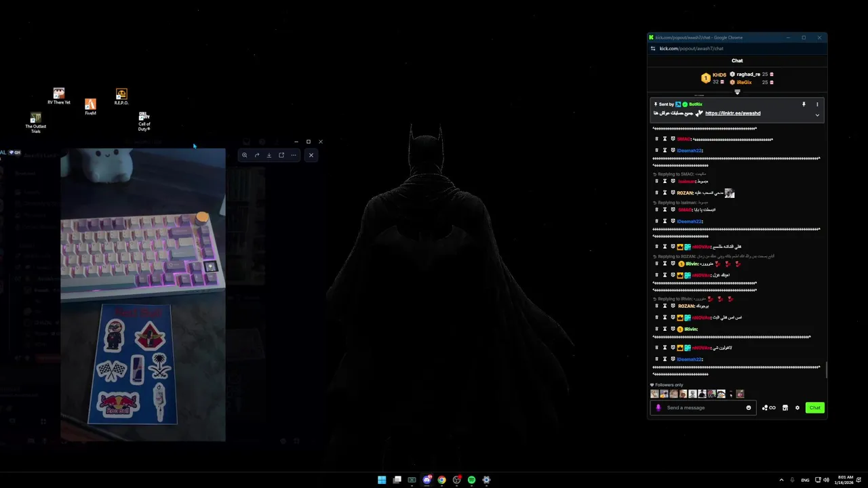
Task: Click the Chat header title
Action: tap(737, 61)
